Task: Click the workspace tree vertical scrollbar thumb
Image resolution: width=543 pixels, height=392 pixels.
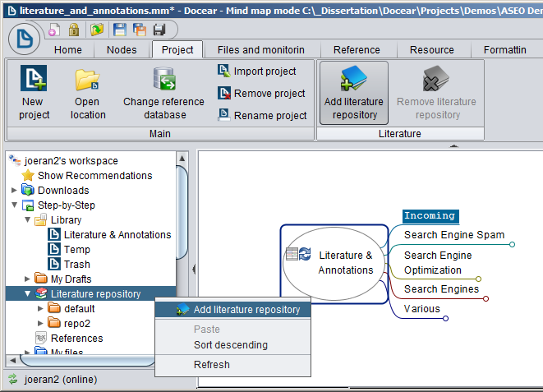Action: tap(182, 212)
